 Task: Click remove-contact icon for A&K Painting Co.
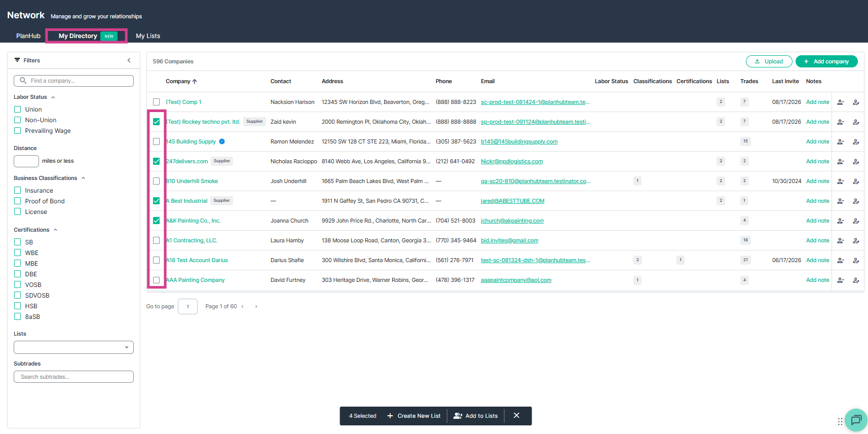[840, 221]
